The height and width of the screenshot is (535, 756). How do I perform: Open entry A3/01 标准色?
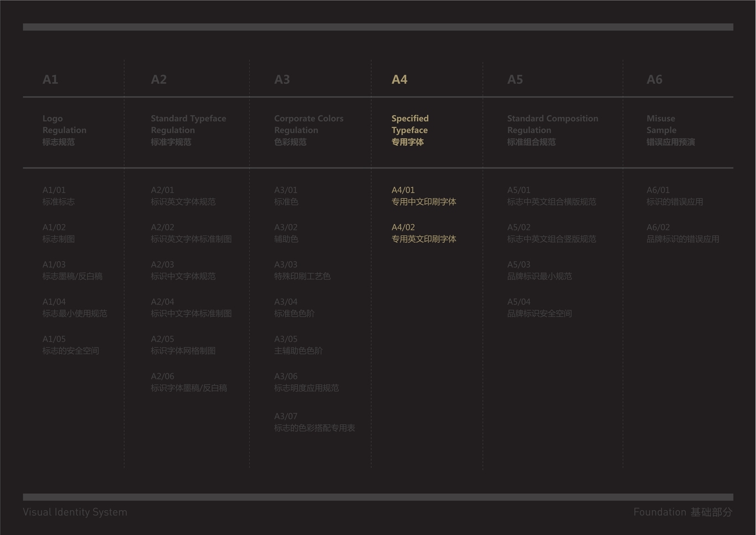coord(286,196)
